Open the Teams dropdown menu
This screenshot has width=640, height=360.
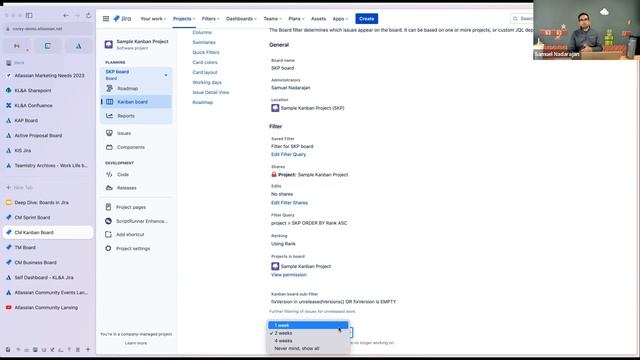coord(272,19)
